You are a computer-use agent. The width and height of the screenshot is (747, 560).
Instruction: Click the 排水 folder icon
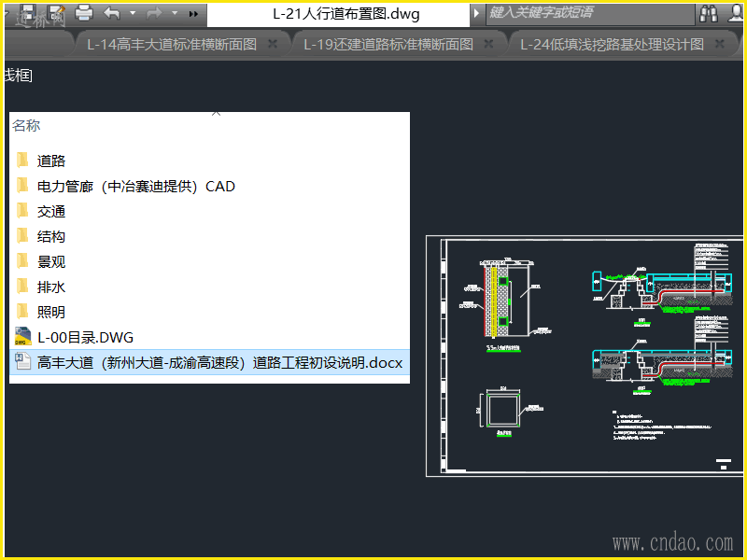point(22,287)
